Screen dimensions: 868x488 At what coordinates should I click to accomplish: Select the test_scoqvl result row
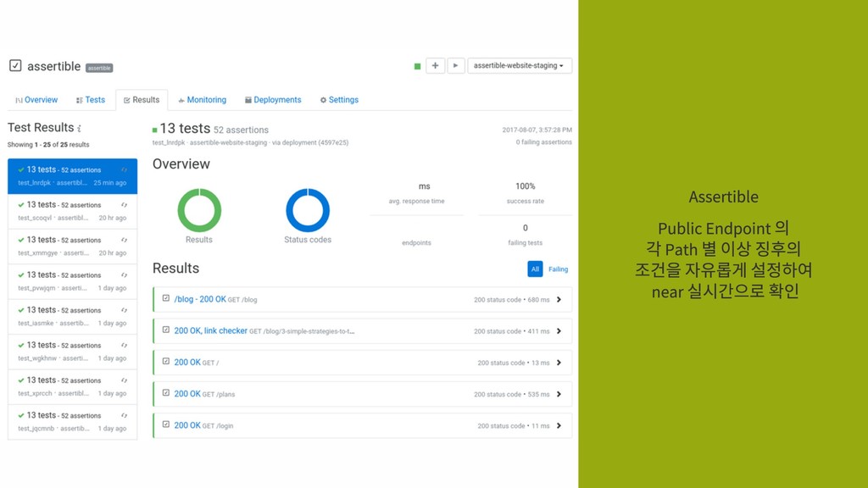pos(73,211)
